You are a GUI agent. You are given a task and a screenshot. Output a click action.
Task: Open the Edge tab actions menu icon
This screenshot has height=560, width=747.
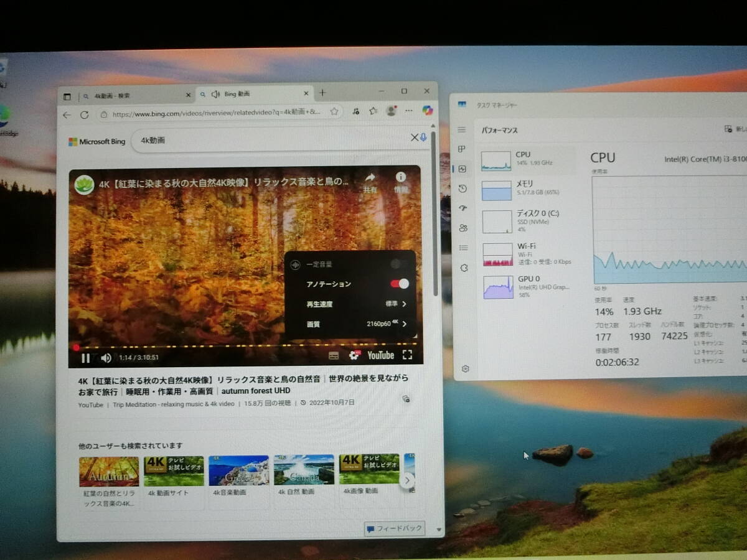click(x=67, y=96)
